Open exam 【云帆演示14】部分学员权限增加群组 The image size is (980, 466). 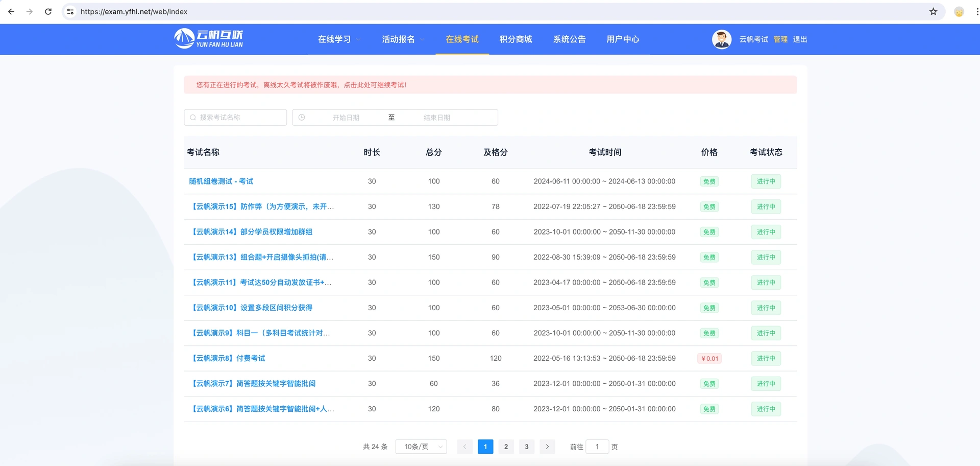click(x=251, y=232)
